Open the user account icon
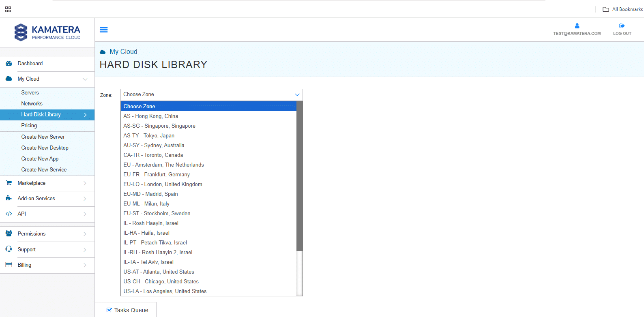The height and width of the screenshot is (317, 644). click(577, 26)
